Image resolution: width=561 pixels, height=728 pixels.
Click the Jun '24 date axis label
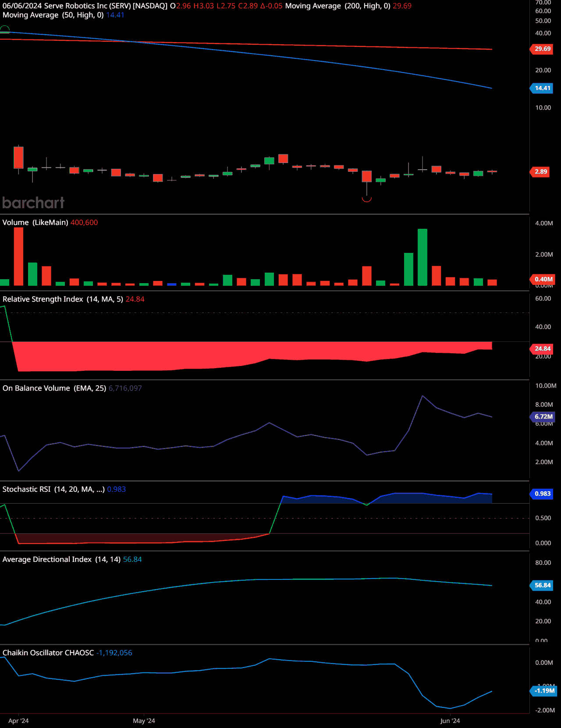coord(450,721)
